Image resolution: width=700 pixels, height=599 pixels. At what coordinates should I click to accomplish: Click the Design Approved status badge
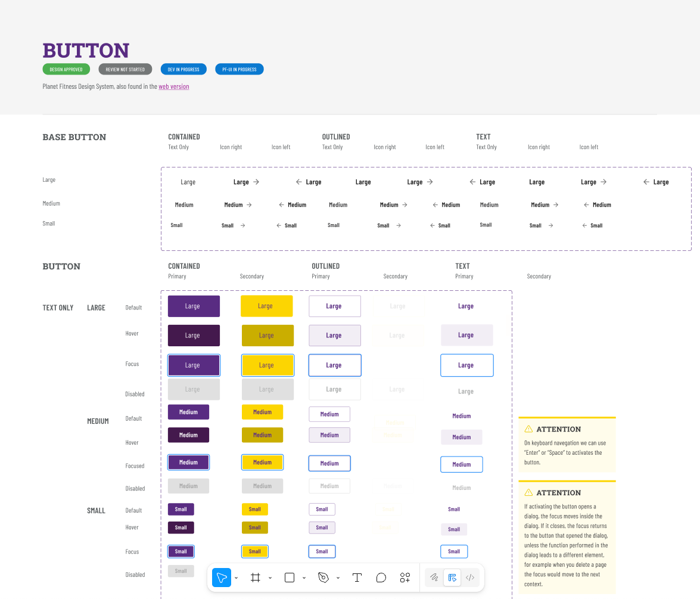click(66, 69)
